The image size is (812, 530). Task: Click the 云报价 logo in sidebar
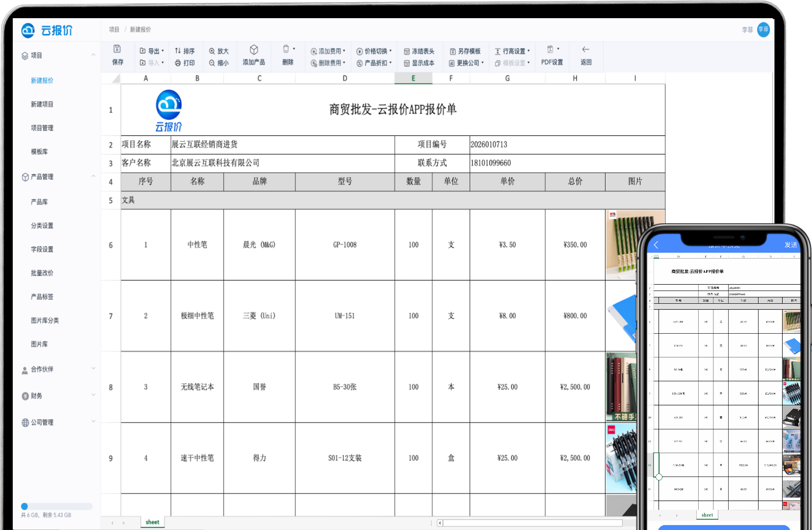coord(47,30)
